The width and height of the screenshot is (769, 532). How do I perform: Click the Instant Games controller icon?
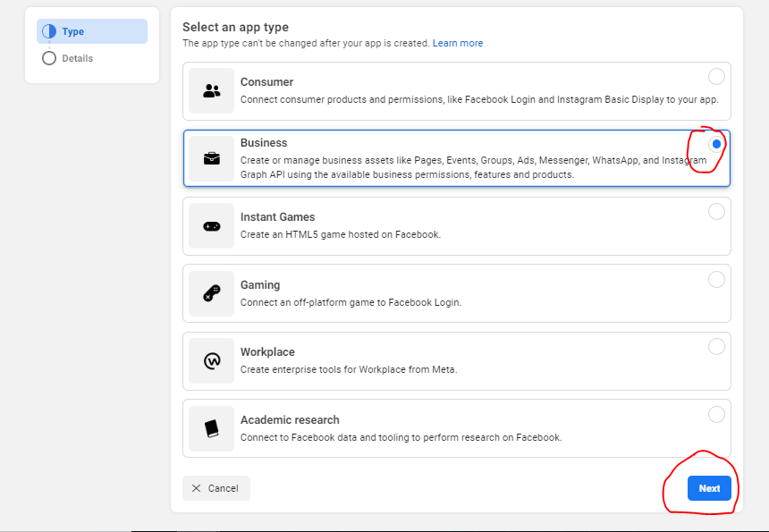pos(211,226)
